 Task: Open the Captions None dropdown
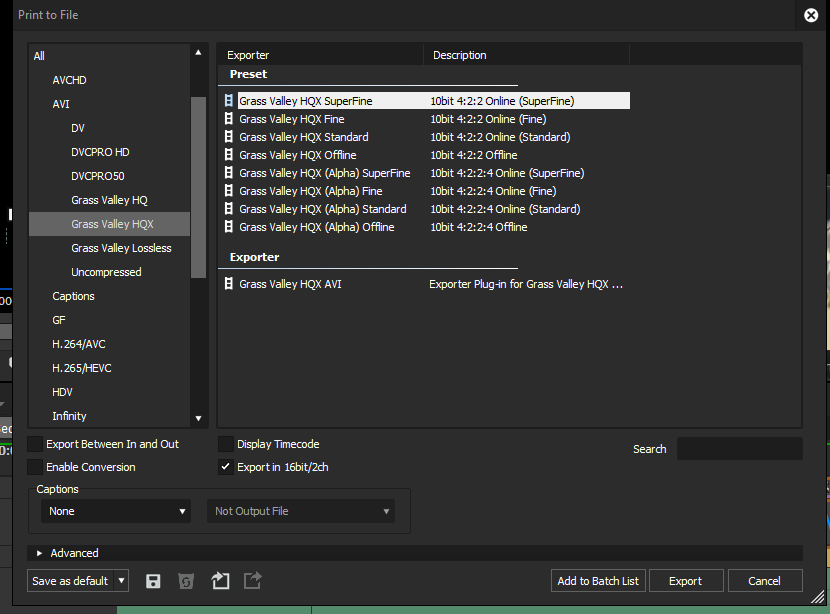(116, 511)
